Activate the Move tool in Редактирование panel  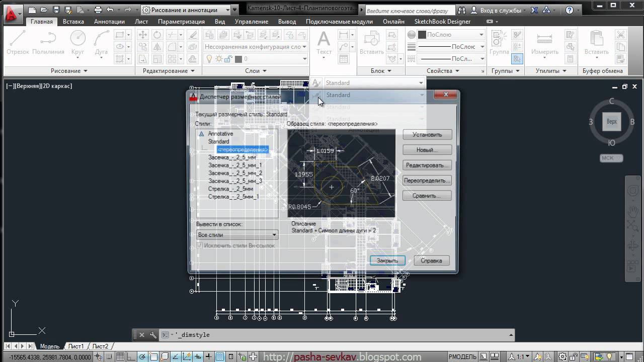(x=143, y=35)
